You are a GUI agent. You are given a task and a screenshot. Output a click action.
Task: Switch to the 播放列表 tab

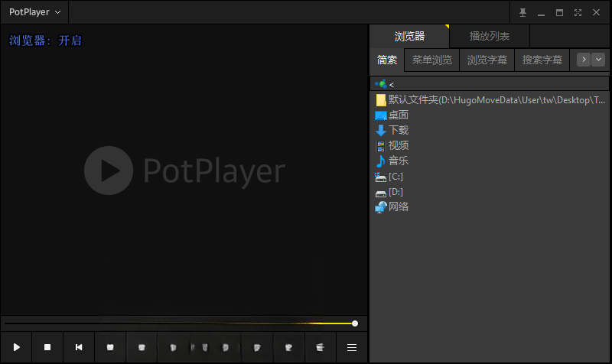tap(490, 36)
